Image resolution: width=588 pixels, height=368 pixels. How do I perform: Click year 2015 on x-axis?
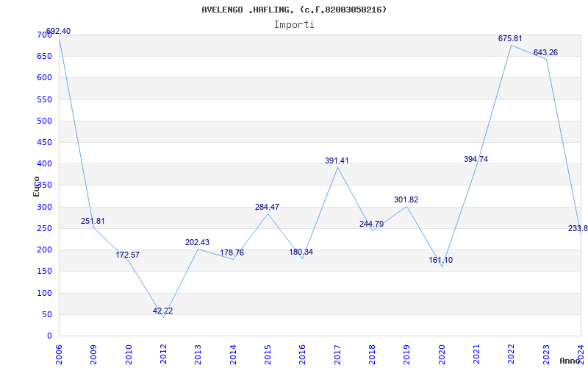click(268, 354)
